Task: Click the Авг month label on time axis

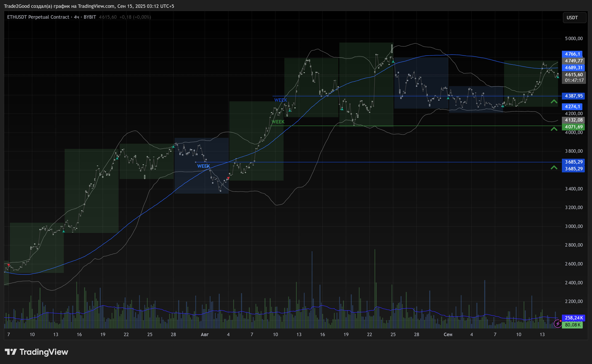Action: click(205, 334)
